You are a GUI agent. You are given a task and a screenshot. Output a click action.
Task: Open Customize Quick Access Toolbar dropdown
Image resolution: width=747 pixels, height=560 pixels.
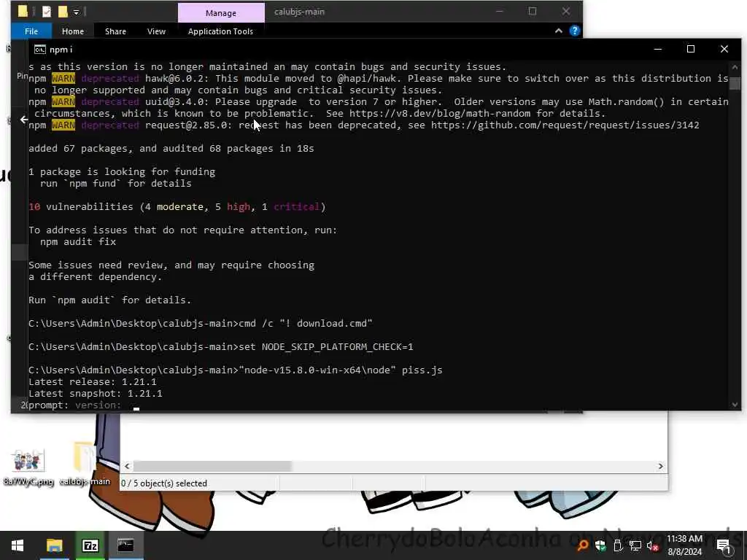coord(76,12)
